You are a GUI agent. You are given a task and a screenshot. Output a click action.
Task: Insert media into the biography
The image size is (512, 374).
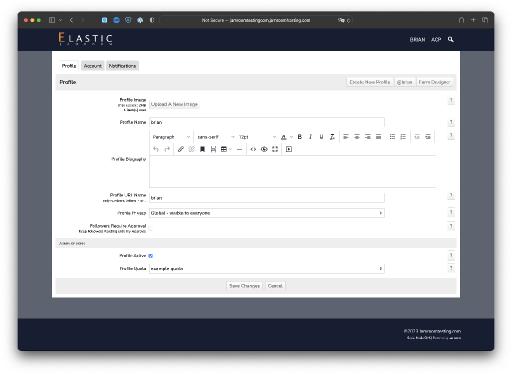click(289, 149)
